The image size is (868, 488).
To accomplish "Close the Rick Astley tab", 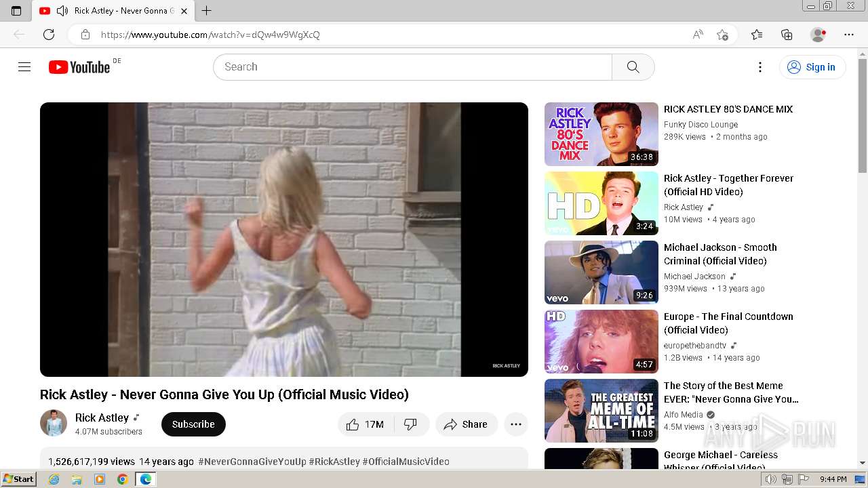I will pos(184,11).
